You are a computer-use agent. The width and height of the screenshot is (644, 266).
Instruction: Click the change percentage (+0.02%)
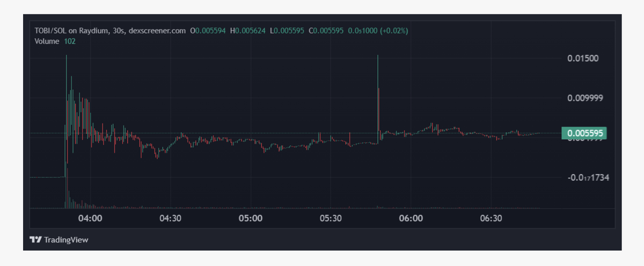[x=394, y=31]
